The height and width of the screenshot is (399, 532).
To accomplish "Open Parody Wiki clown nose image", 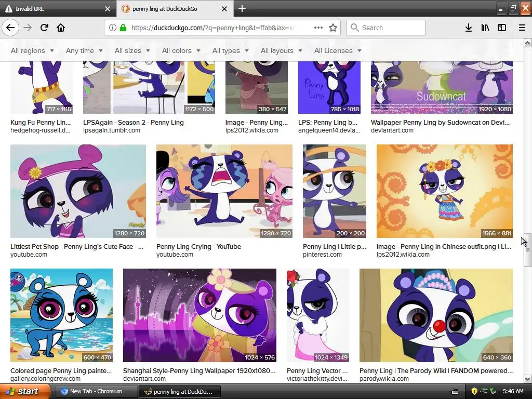I will click(x=436, y=315).
